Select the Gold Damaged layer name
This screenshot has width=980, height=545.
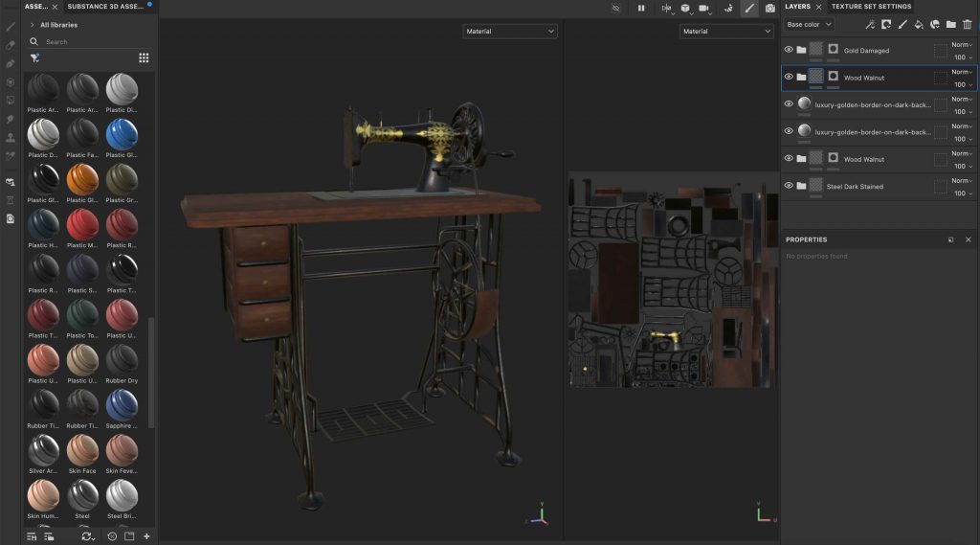point(866,51)
